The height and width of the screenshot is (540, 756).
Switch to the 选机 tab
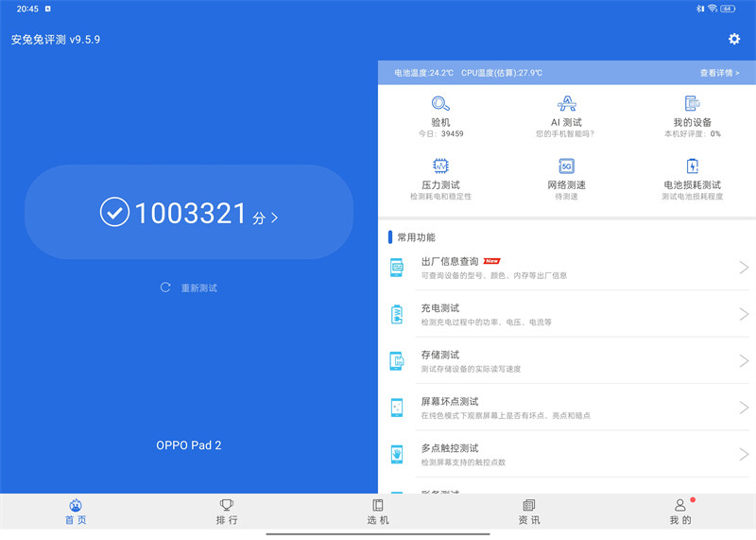click(378, 512)
